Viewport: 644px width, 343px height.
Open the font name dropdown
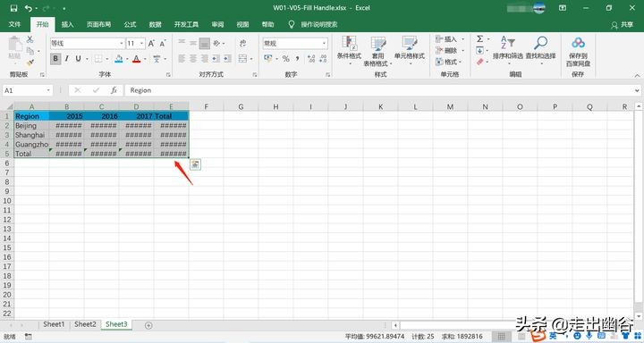tap(122, 43)
